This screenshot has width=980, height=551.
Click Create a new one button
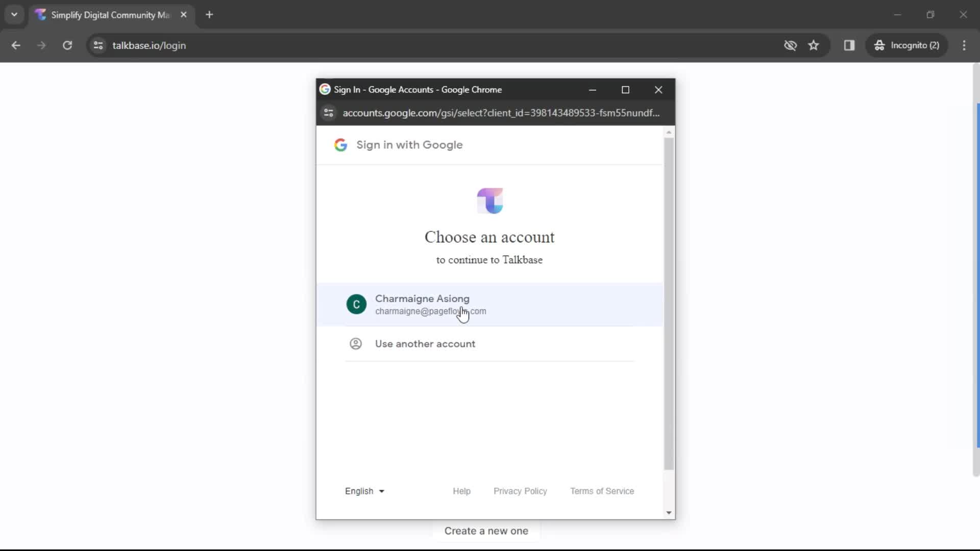tap(486, 531)
